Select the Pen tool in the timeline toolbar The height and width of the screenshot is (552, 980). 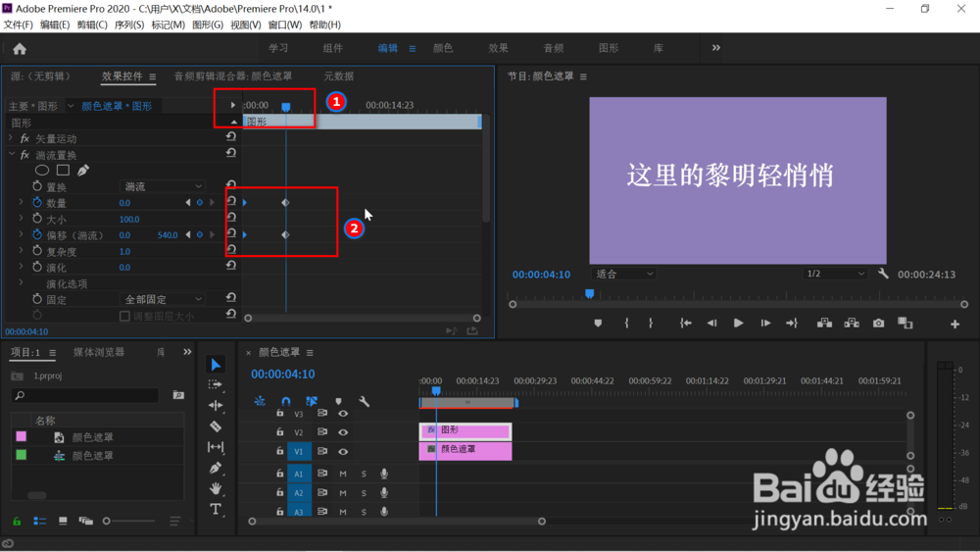(216, 468)
